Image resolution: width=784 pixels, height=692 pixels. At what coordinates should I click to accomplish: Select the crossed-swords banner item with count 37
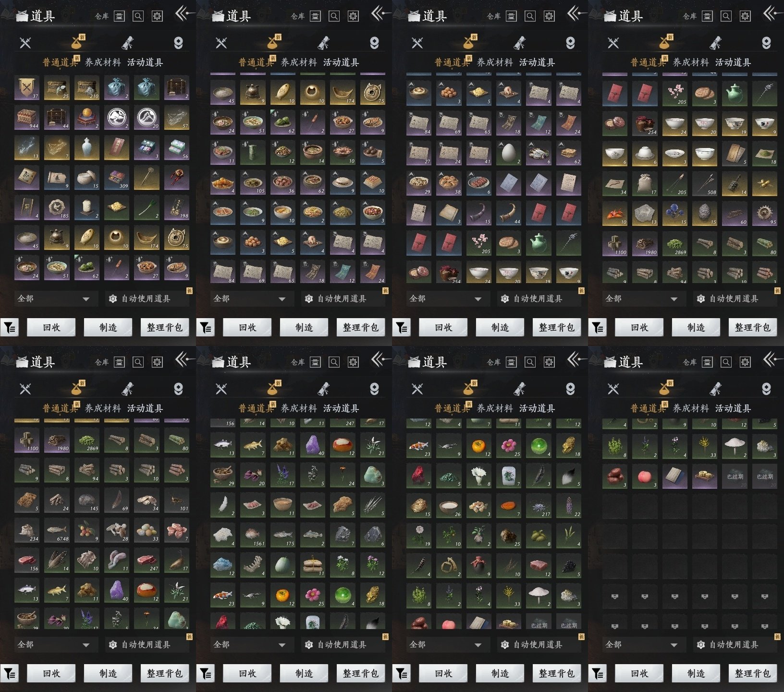pyautogui.click(x=27, y=88)
